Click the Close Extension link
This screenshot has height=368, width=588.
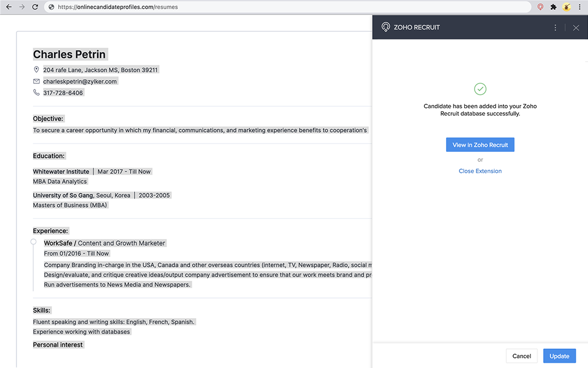click(x=480, y=171)
